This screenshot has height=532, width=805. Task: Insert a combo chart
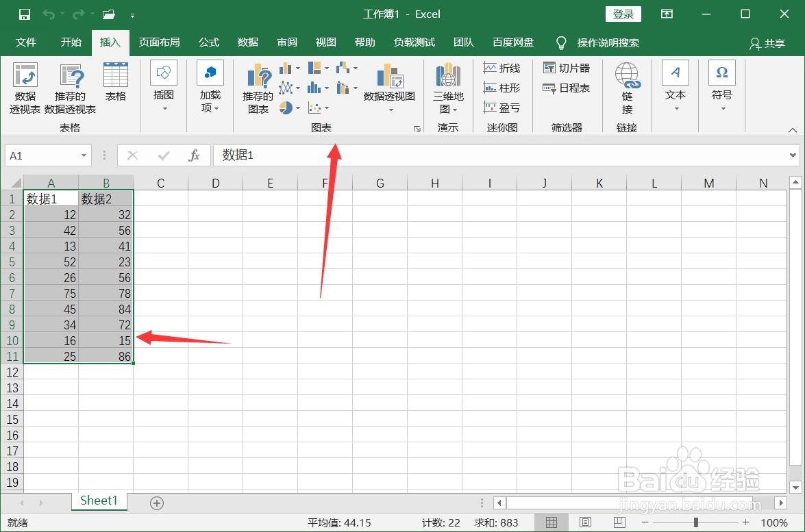(x=347, y=88)
